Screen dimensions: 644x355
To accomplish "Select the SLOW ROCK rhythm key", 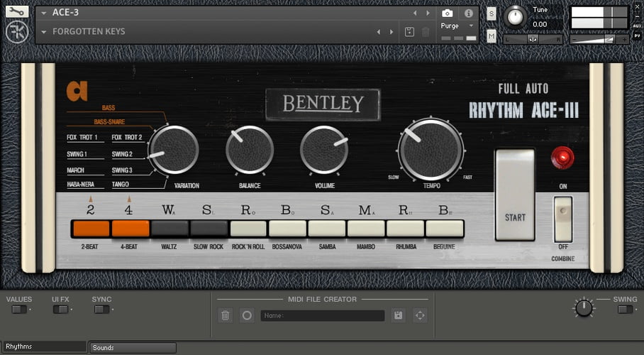I will click(x=209, y=229).
